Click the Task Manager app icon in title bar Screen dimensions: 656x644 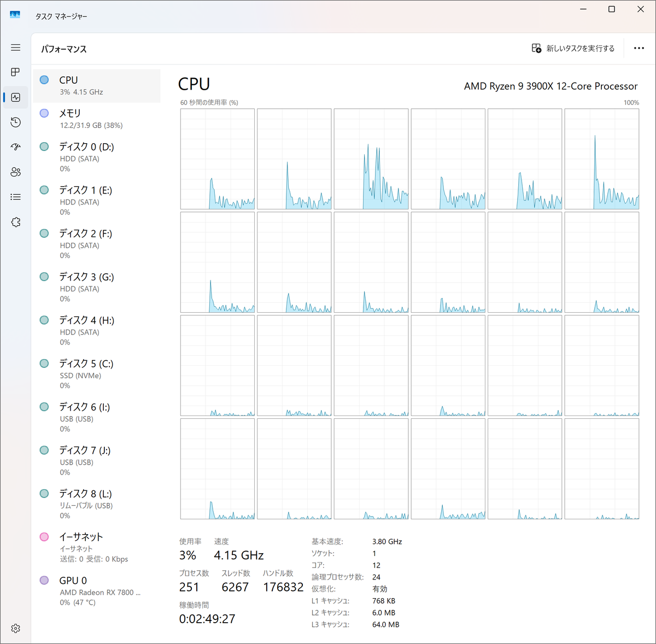[15, 15]
